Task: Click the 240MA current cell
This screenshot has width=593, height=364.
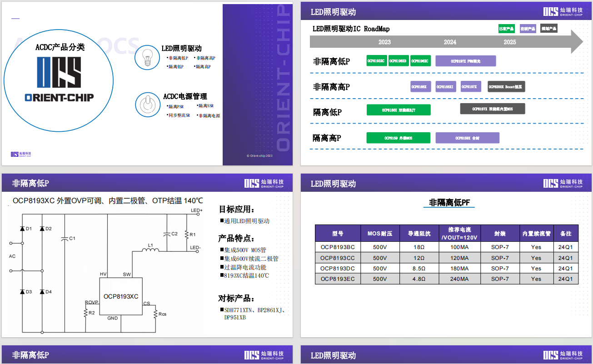Action: (459, 279)
